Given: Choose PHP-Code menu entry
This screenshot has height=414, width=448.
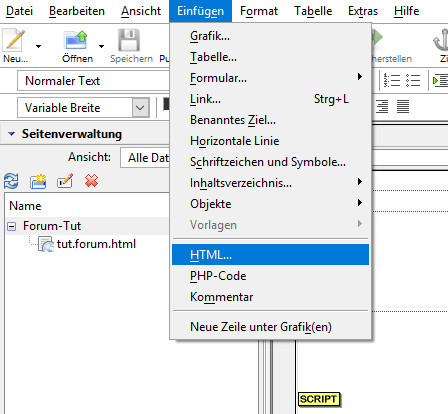Looking at the screenshot, I should (x=270, y=276).
